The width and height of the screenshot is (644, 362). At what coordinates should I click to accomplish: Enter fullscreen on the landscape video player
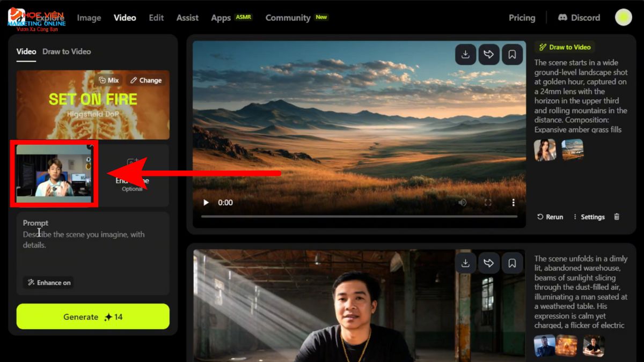[488, 203]
